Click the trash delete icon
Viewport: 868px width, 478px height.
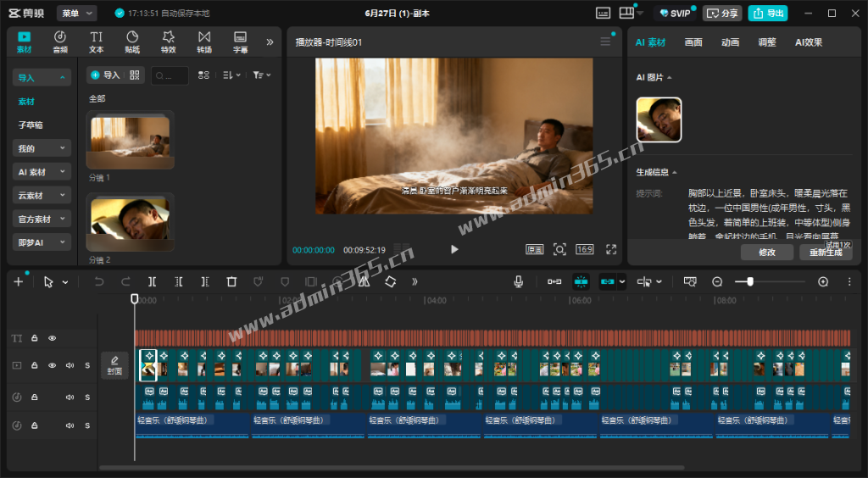click(x=231, y=281)
